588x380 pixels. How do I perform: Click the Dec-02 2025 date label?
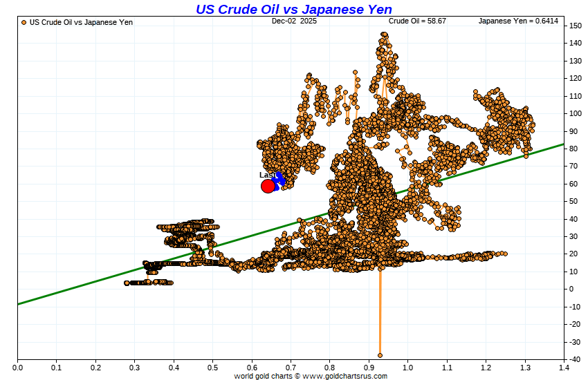(x=294, y=21)
